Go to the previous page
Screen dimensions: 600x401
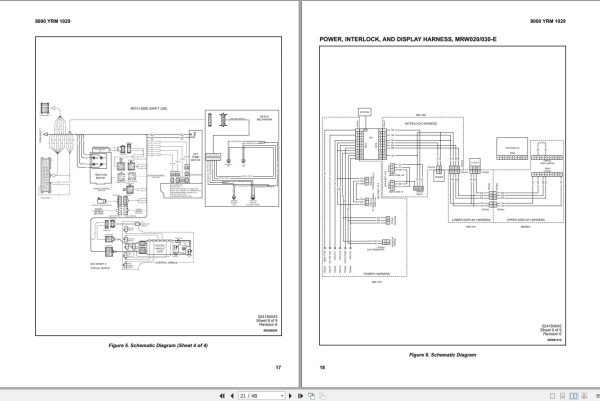[232, 396]
